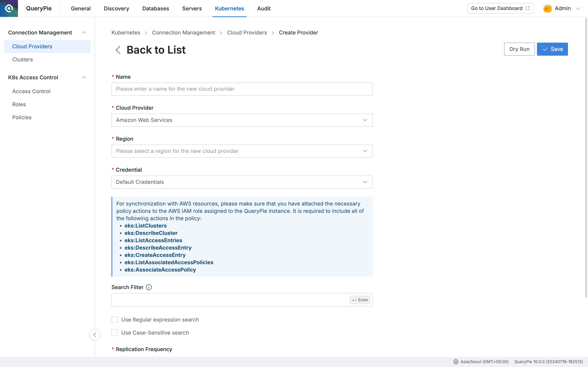Open the Audit tab
588x367 pixels.
(264, 9)
